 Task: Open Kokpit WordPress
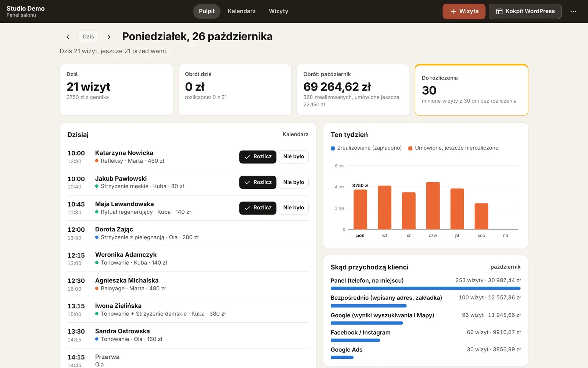pyautogui.click(x=525, y=11)
